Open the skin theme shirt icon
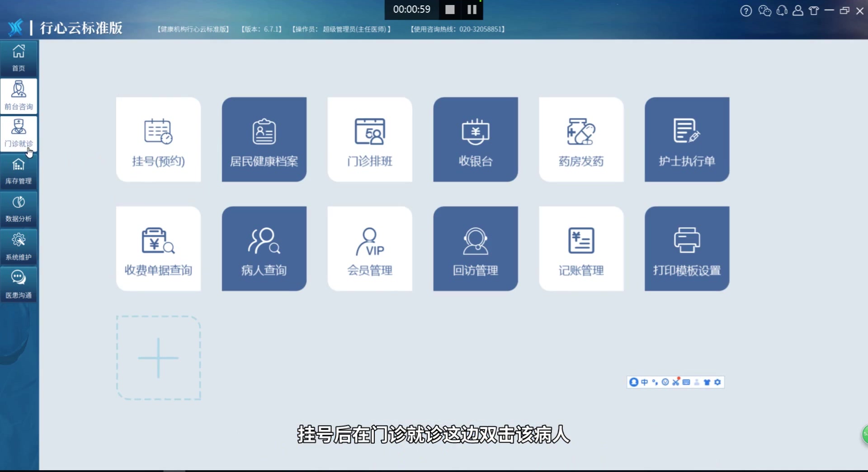868x472 pixels. (814, 11)
